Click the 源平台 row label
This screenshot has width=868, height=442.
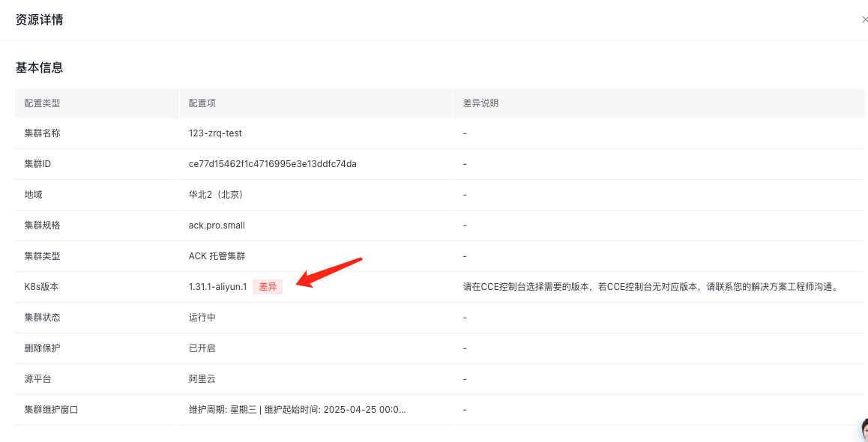point(37,380)
